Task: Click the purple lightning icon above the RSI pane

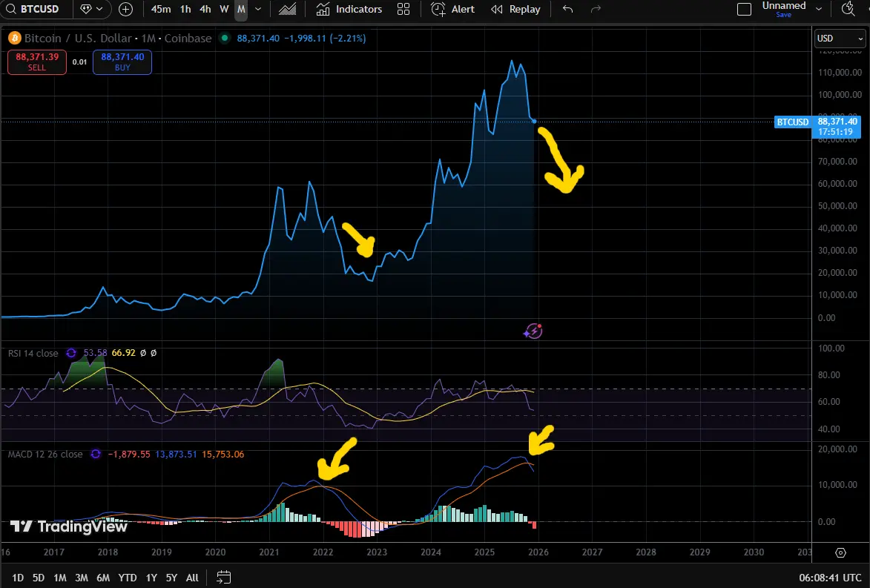Action: tap(533, 331)
